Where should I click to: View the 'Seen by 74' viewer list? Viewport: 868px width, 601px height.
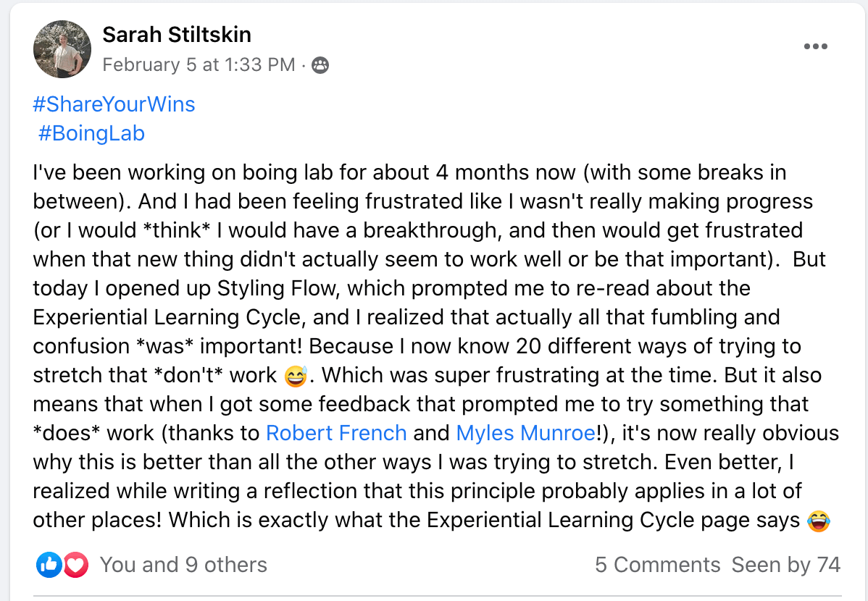(x=786, y=565)
